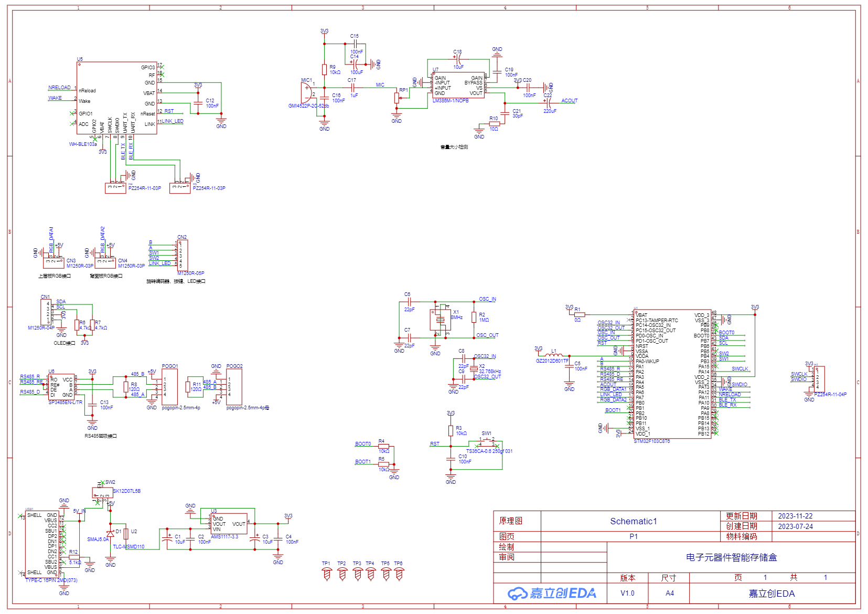Click the MIC1 microphone symbol
Image resolution: width=868 pixels, height=614 pixels.
pos(306,93)
